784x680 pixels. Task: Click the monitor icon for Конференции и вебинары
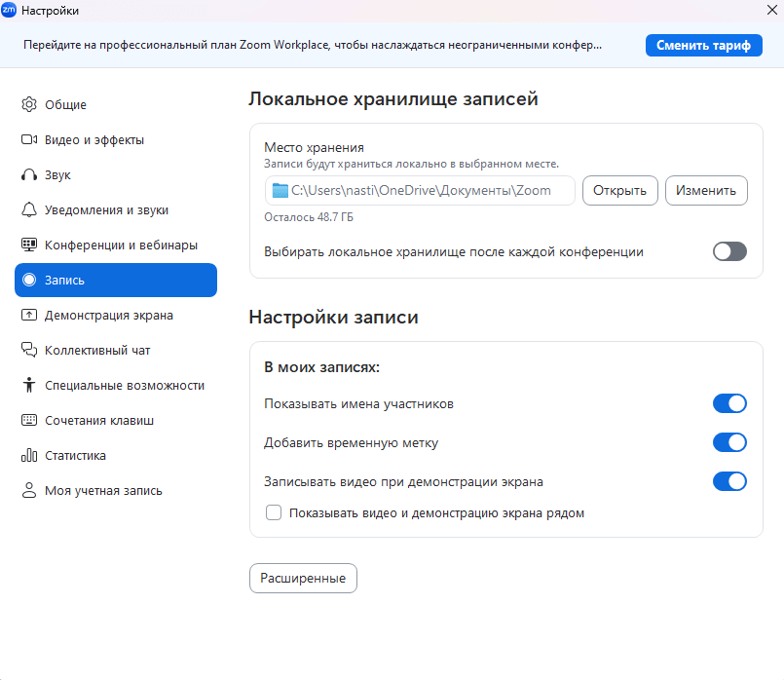point(29,246)
